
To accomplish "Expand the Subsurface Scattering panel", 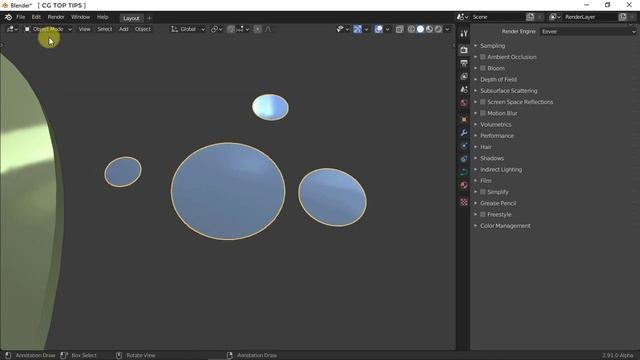I will tap(509, 91).
